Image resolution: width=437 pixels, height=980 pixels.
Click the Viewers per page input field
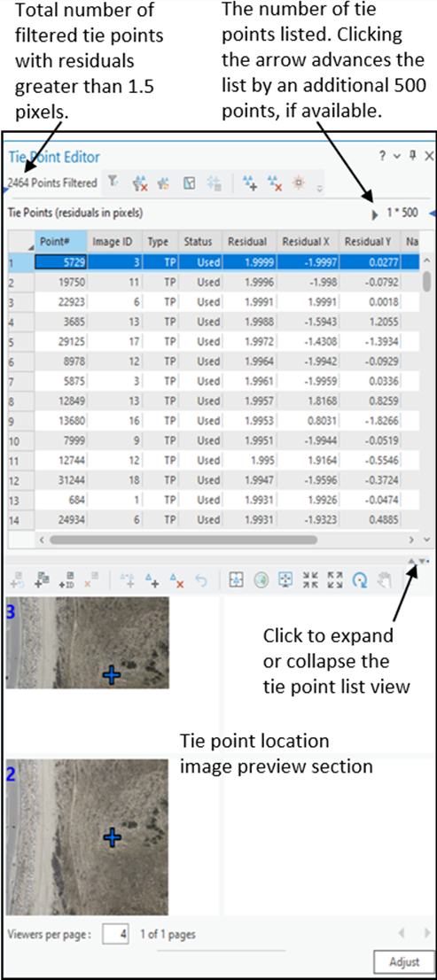[115, 935]
